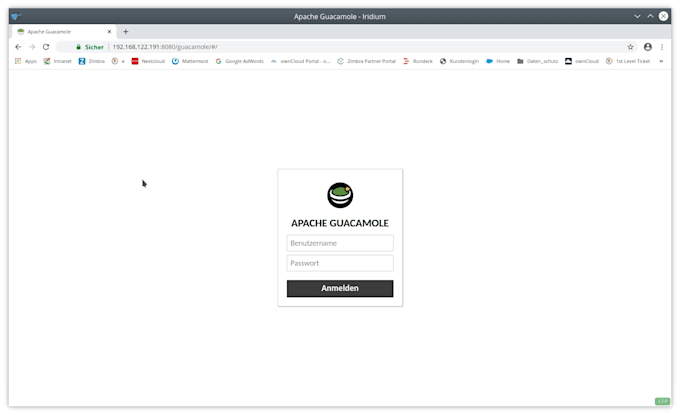Focus the Passwort field
Screen dimensions: 680x415
(x=340, y=263)
